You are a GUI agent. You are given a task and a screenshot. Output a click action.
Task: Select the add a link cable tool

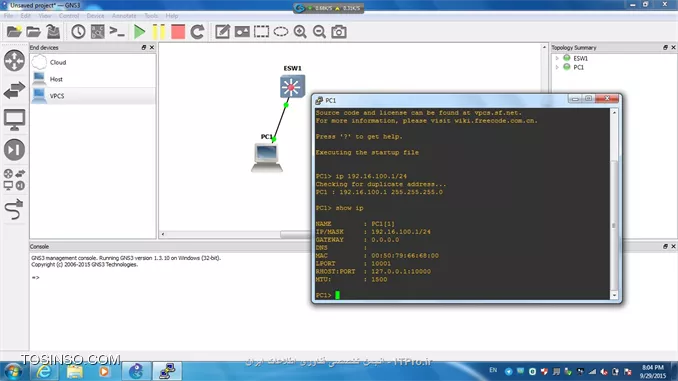tap(14, 209)
